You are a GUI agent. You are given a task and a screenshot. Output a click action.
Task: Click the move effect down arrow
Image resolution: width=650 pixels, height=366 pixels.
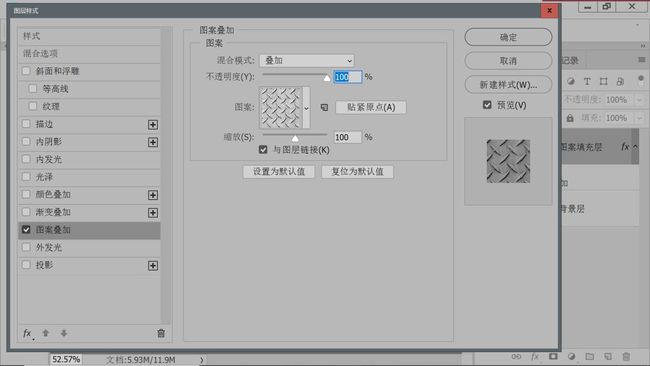click(x=64, y=333)
